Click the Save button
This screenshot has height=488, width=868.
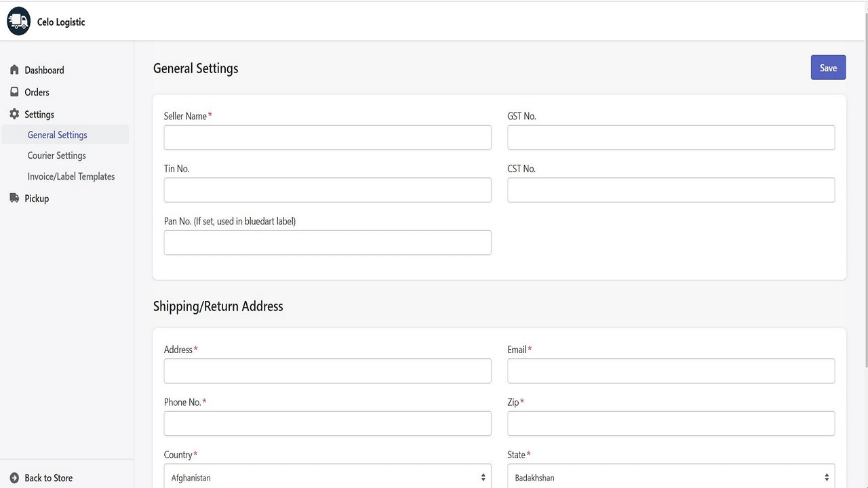coord(827,67)
